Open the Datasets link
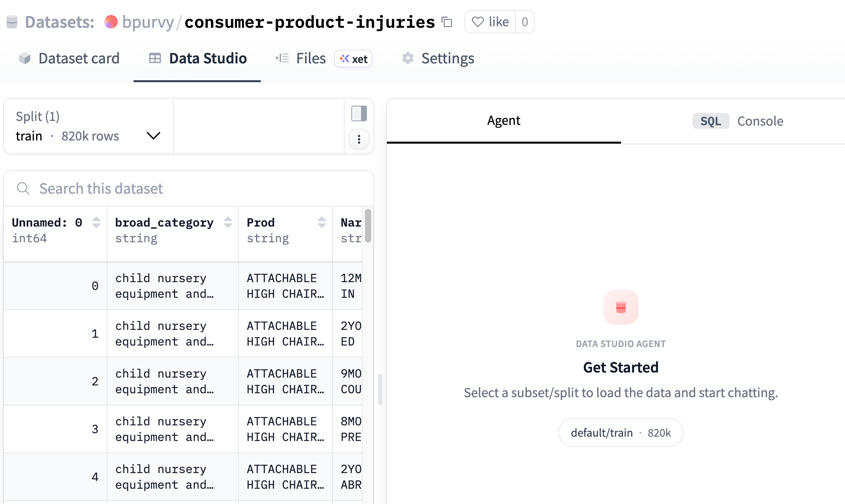Viewport: 845px width, 504px height. (x=60, y=22)
